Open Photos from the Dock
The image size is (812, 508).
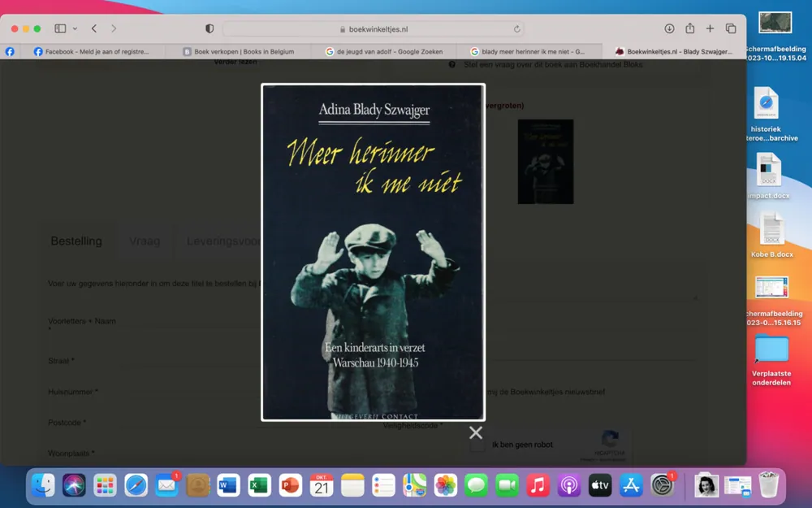445,486
